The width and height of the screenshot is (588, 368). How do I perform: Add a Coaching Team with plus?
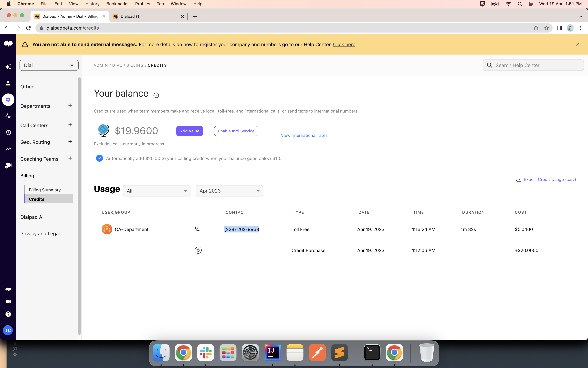tap(70, 158)
